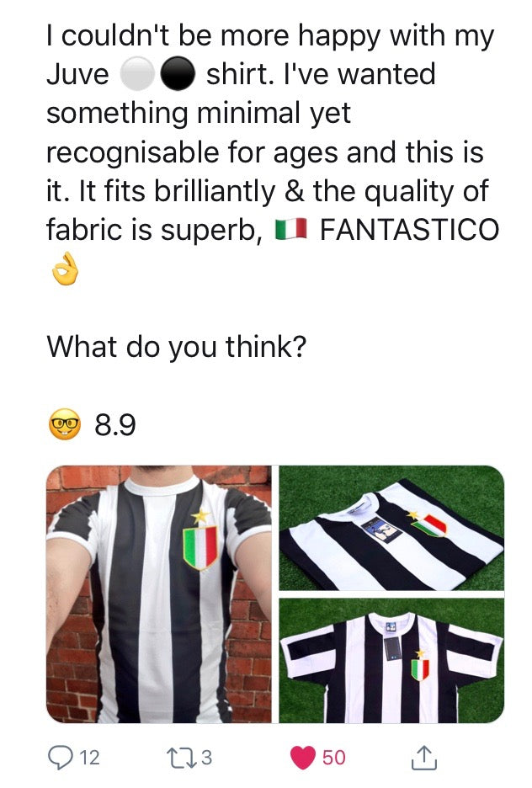Tap the reply speech bubble icon
Screen dimensions: 532x788
61,758
